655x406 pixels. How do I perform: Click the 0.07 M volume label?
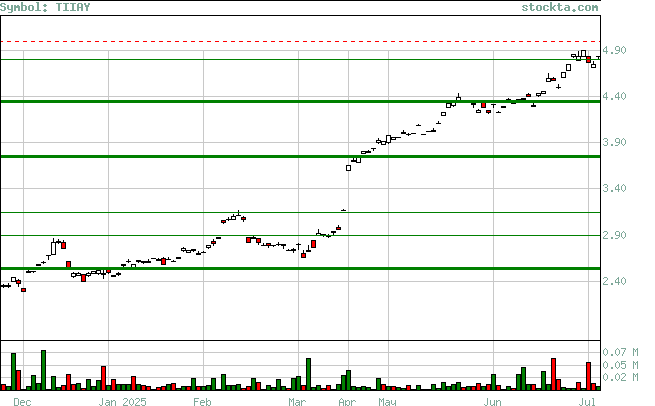pos(620,352)
